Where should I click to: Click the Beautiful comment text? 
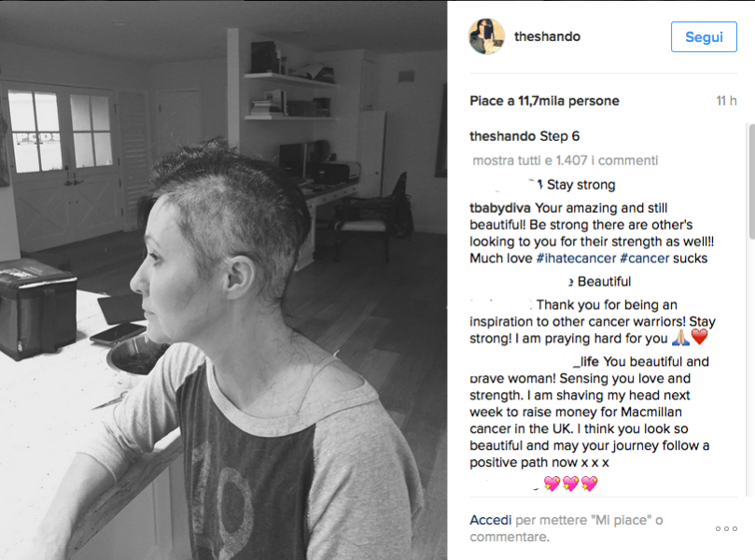pyautogui.click(x=604, y=282)
